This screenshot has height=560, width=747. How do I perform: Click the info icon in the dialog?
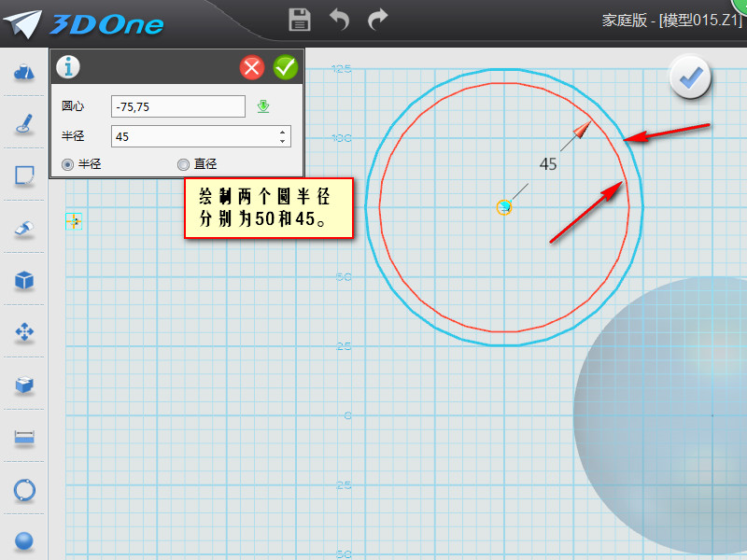click(67, 67)
